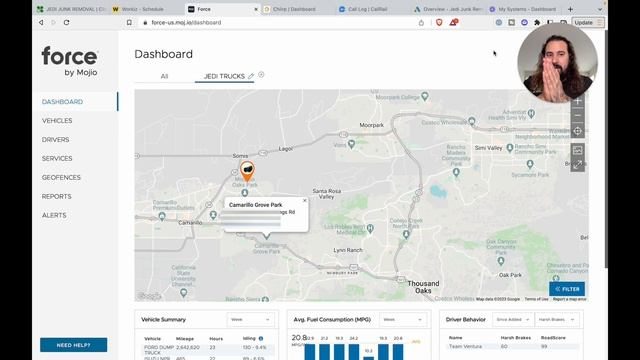
Task: Click the Sycamore Park map pin
Action: [530, 164]
